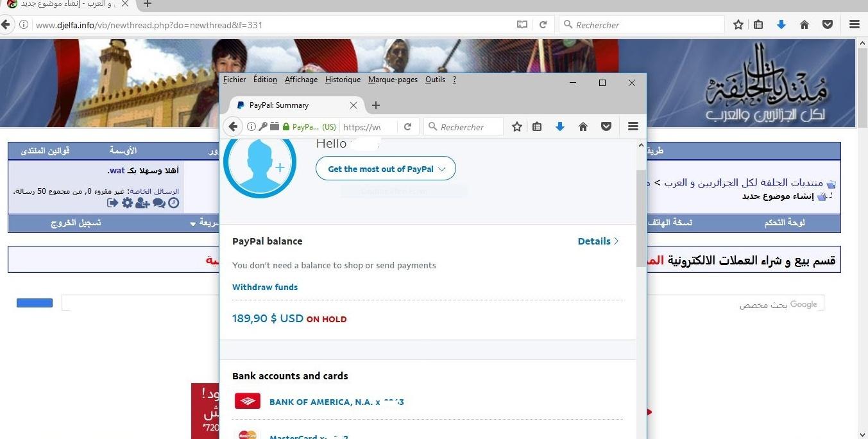Open PayPal balance Details

[598, 241]
